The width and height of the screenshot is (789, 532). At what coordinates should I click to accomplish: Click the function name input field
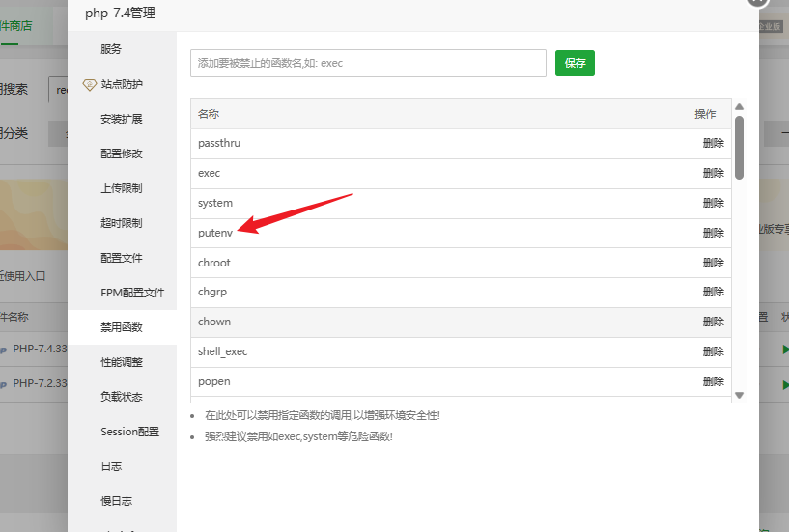368,63
